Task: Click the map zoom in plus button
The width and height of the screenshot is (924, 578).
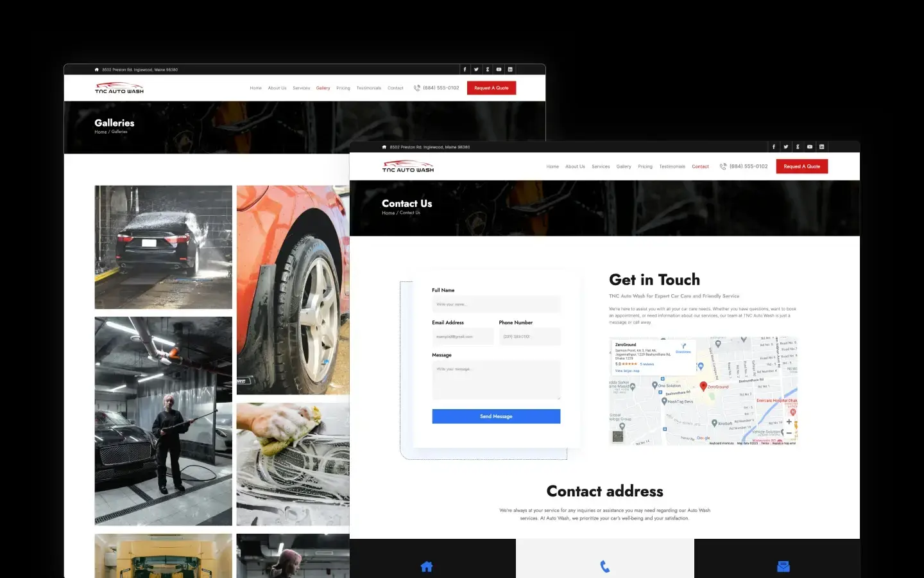Action: (789, 422)
